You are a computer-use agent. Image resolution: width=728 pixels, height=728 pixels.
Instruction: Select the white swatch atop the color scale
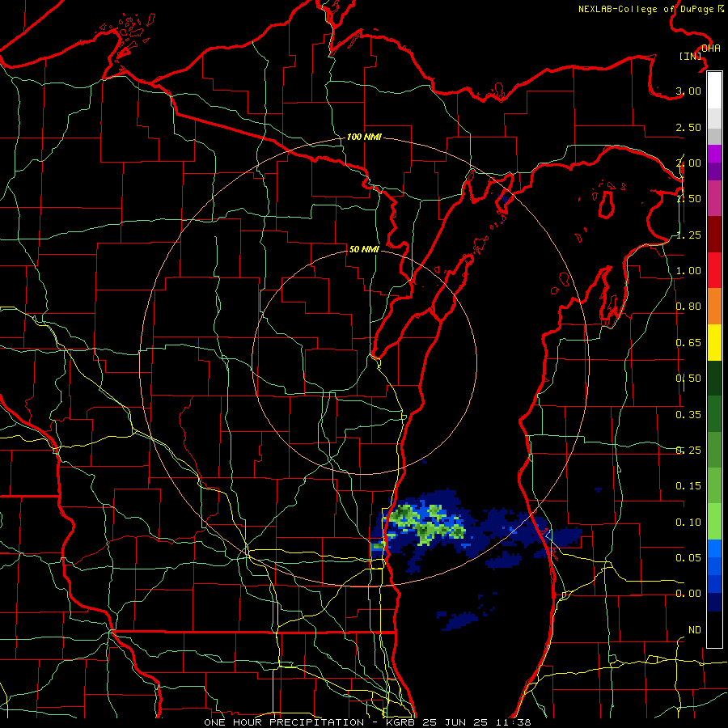click(714, 90)
